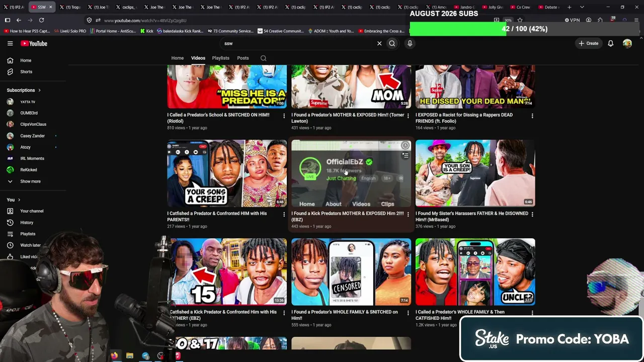
Task: Play the 'YOUR SON IS A CREEP' thumbnail
Action: pyautogui.click(x=475, y=173)
